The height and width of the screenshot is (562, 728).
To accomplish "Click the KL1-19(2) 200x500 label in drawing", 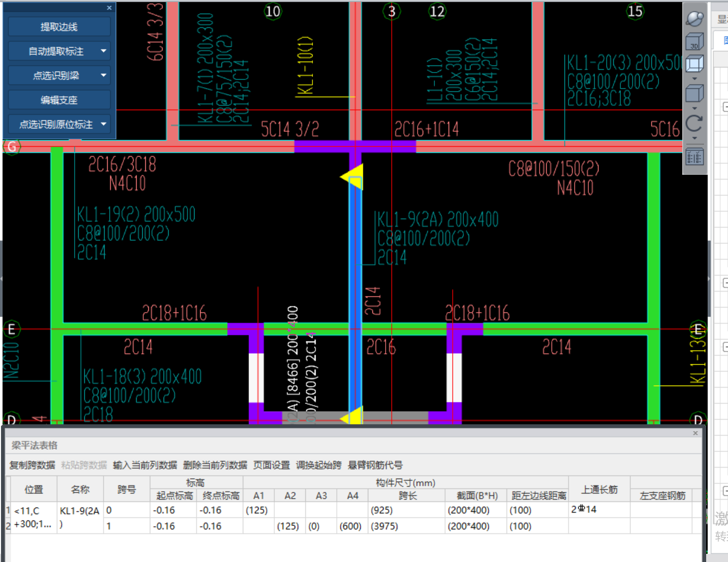I will pyautogui.click(x=136, y=214).
